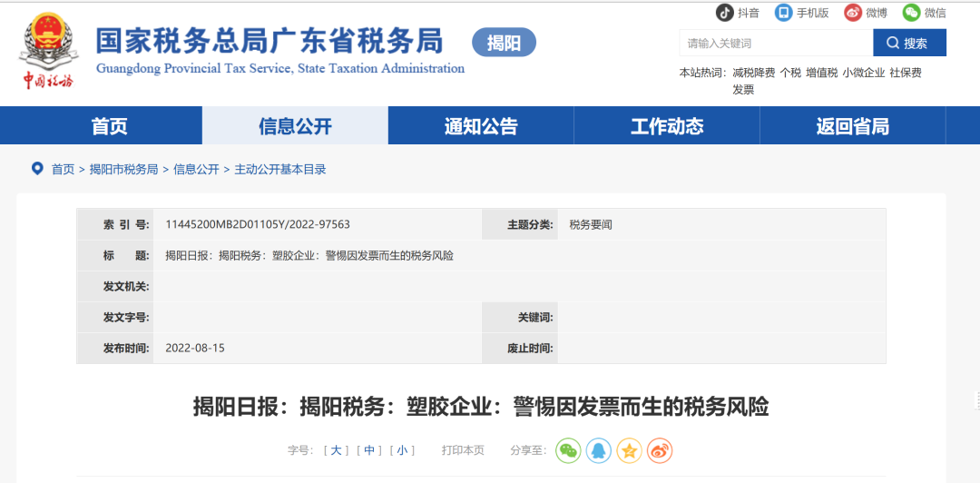This screenshot has height=483, width=980.
Task: Click 打印本页 to print the page
Action: click(x=463, y=450)
